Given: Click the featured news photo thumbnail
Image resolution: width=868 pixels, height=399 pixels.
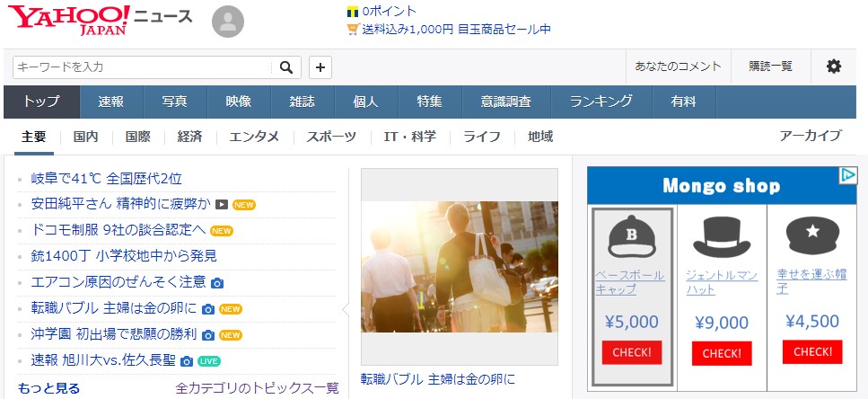Looking at the screenshot, I should (x=460, y=267).
